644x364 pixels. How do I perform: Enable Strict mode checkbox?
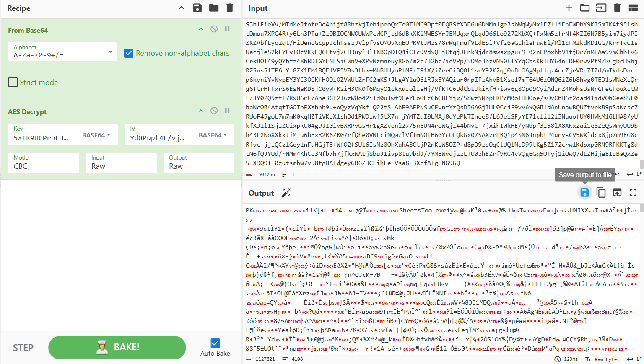point(13,83)
